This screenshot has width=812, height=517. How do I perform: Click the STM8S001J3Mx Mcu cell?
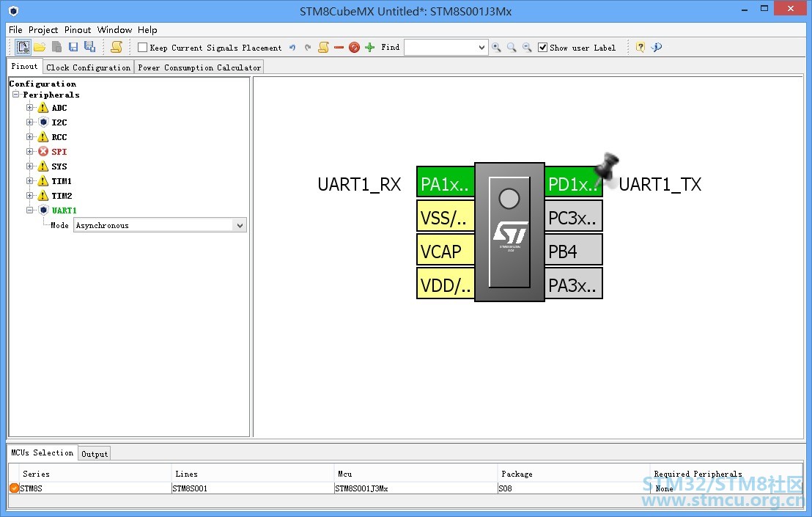pyautogui.click(x=415, y=488)
